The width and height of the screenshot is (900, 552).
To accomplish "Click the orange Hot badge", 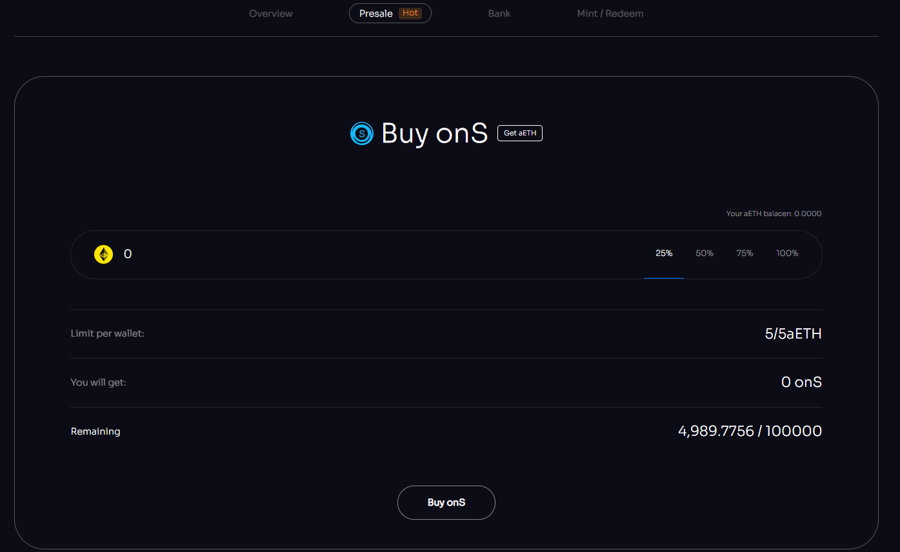I will pyautogui.click(x=410, y=13).
